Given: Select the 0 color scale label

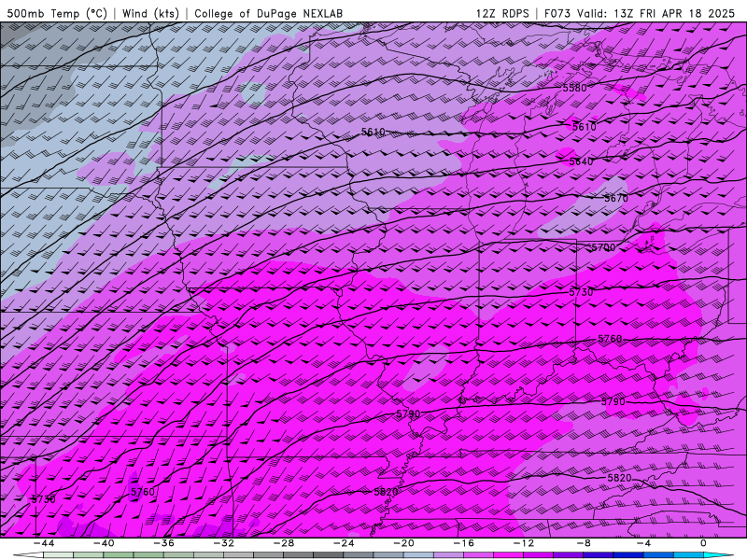Looking at the screenshot, I should click(x=703, y=543).
